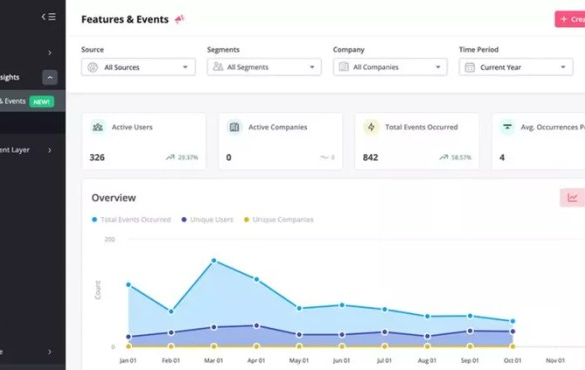Click the Total Events data point at Oct 01
The image size is (585, 370).
coord(513,321)
